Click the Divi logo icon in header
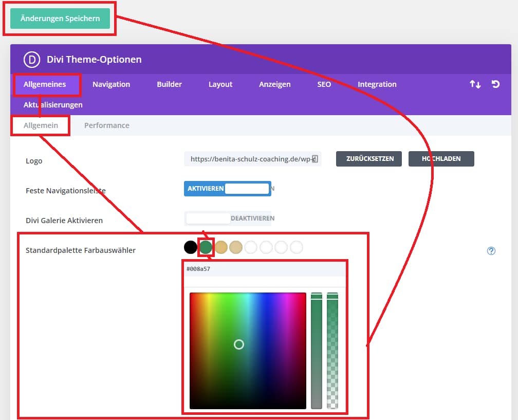 [x=32, y=60]
